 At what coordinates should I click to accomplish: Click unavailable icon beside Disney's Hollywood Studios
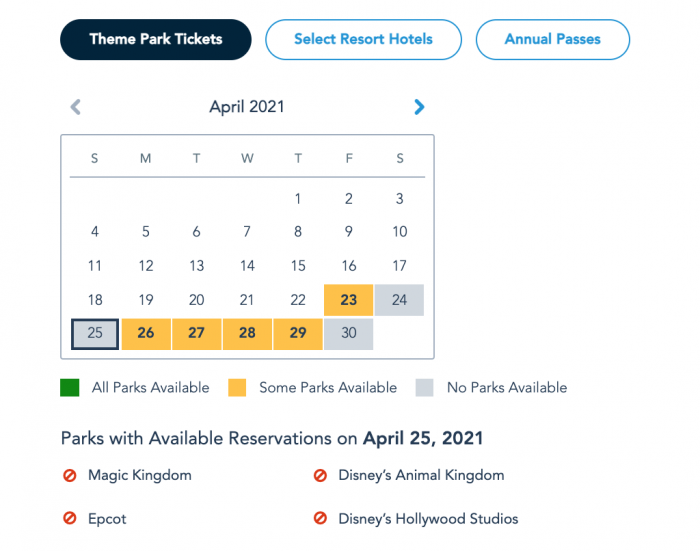(x=320, y=519)
